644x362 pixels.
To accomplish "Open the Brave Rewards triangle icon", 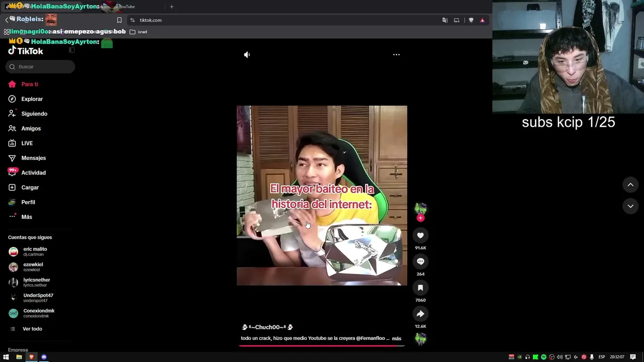I will coord(482,20).
